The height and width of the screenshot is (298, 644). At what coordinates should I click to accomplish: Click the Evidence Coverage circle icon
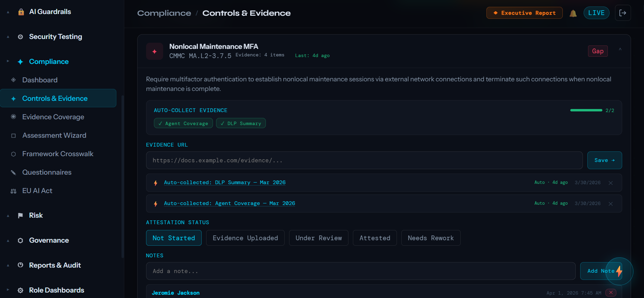[14, 117]
